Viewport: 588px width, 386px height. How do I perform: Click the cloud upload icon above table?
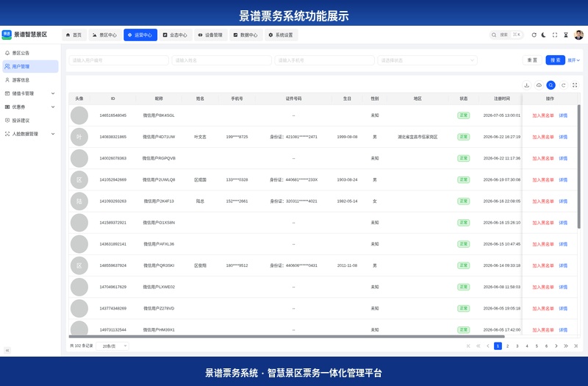(x=539, y=85)
